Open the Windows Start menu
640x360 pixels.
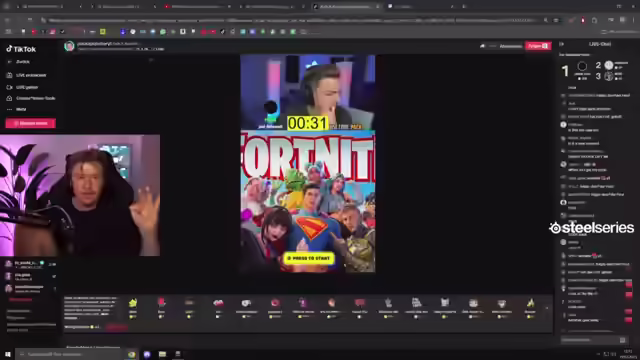pos(7,354)
